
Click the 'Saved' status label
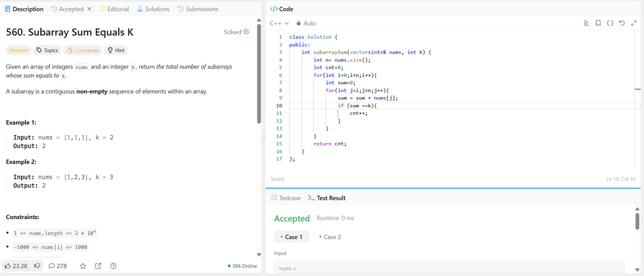point(277,179)
